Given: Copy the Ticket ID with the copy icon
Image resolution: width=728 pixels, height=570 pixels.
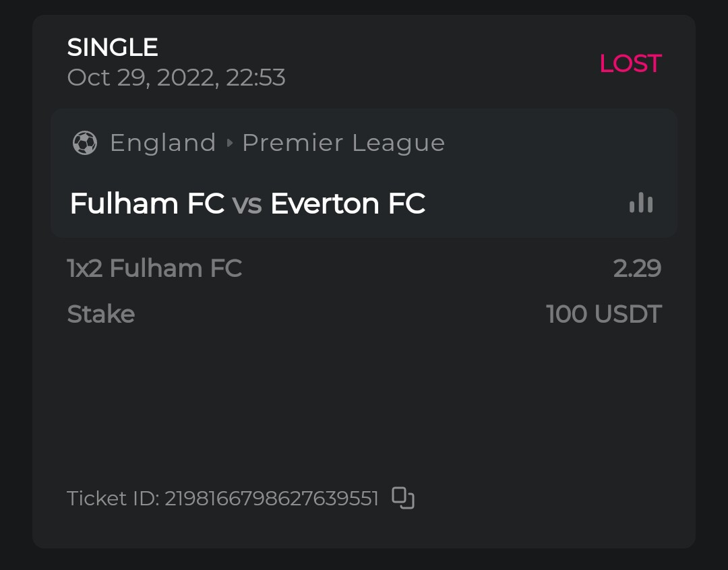Looking at the screenshot, I should 403,498.
